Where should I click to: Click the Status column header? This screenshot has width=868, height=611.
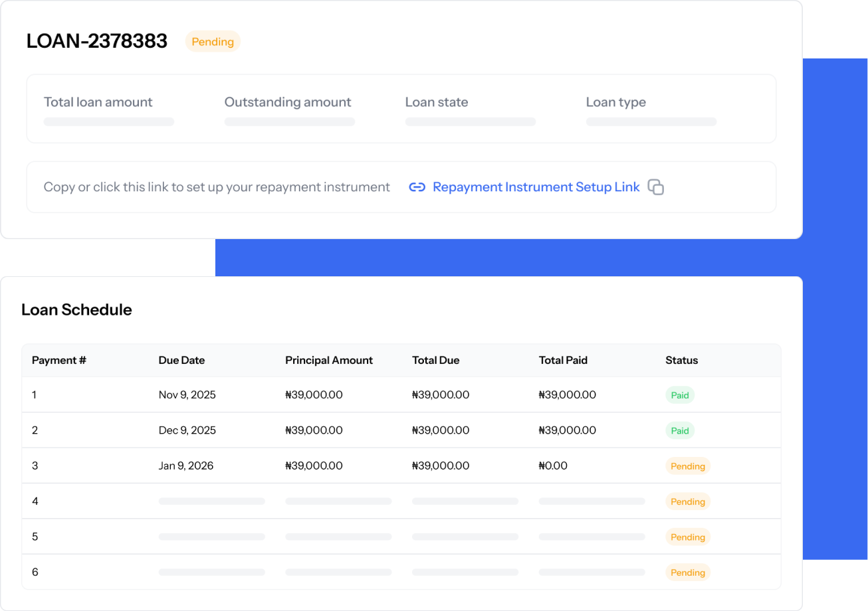(681, 360)
